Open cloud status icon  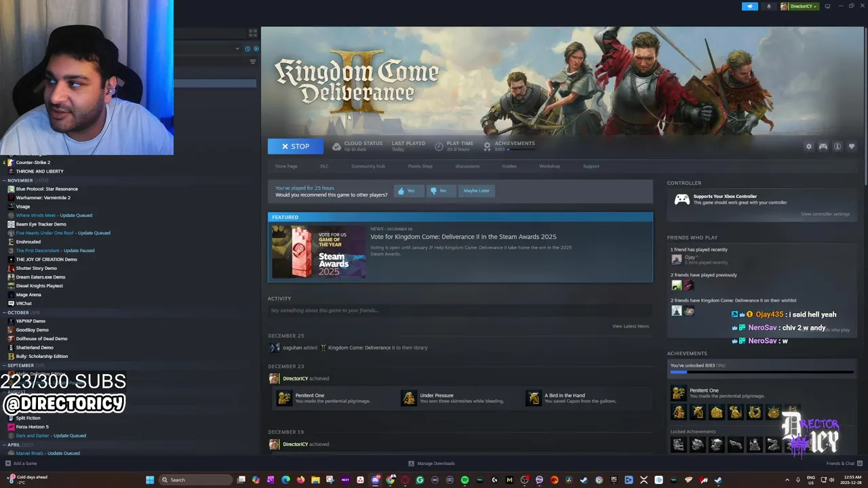pyautogui.click(x=336, y=146)
